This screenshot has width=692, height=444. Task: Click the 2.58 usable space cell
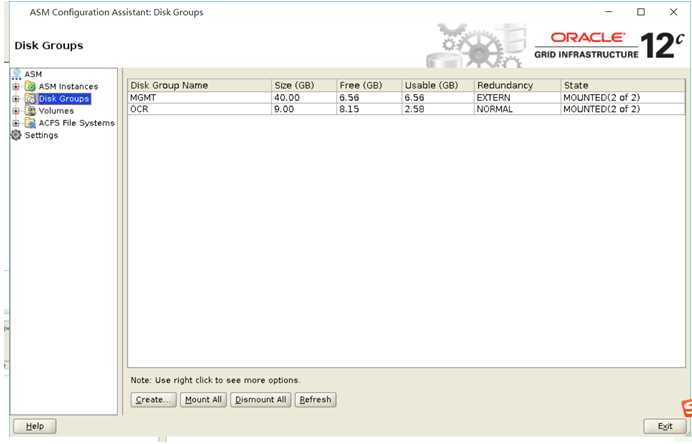(x=438, y=109)
